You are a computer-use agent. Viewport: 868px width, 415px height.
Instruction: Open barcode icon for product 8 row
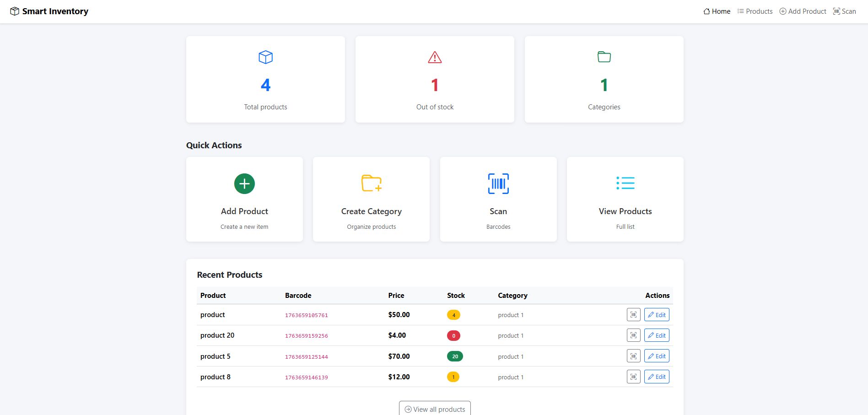point(633,377)
